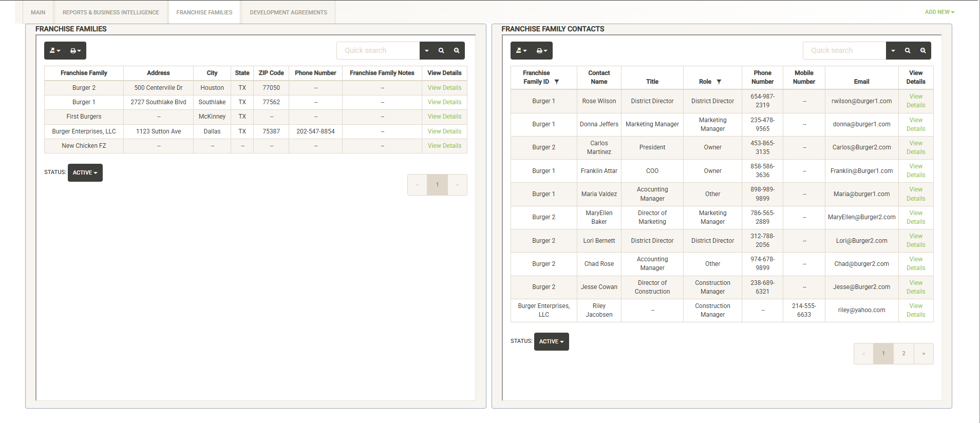This screenshot has width=980, height=423.
Task: Click filter icon on Role column
Action: pyautogui.click(x=719, y=82)
